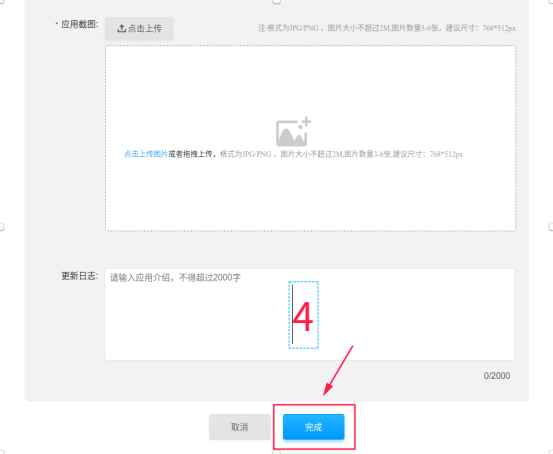The width and height of the screenshot is (553, 454).
Task: Click the red arrow annotation pointing to 完成
Action: tap(338, 371)
